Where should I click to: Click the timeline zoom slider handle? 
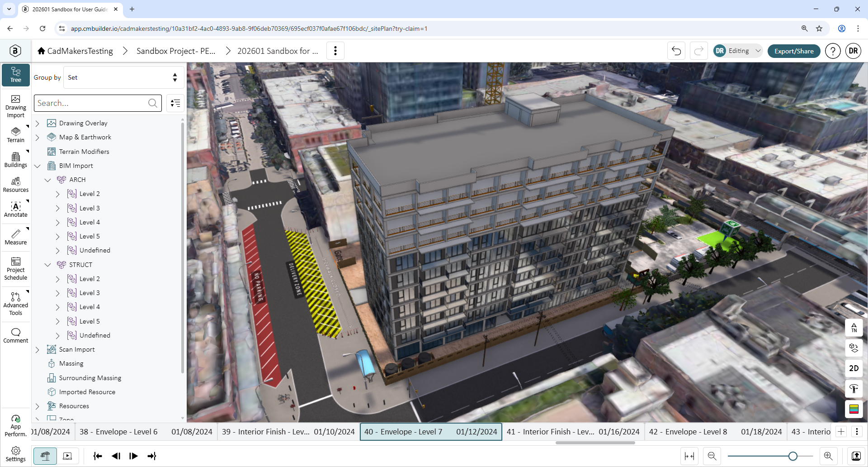[793, 456]
